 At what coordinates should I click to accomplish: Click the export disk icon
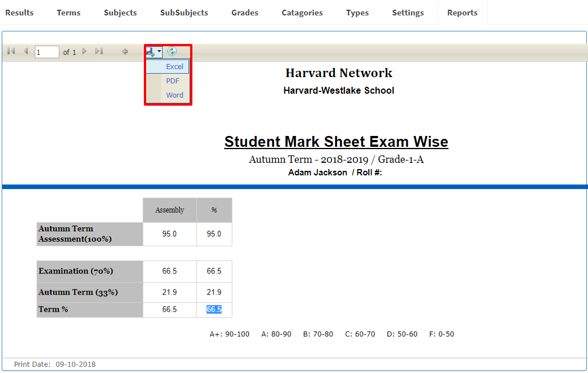(x=151, y=52)
